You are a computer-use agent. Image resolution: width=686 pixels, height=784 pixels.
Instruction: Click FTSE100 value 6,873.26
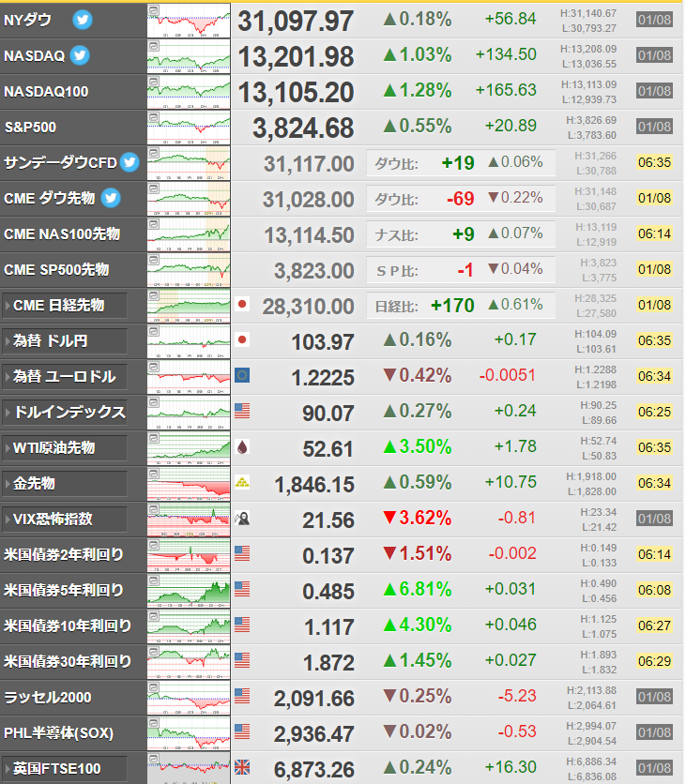[x=314, y=770]
